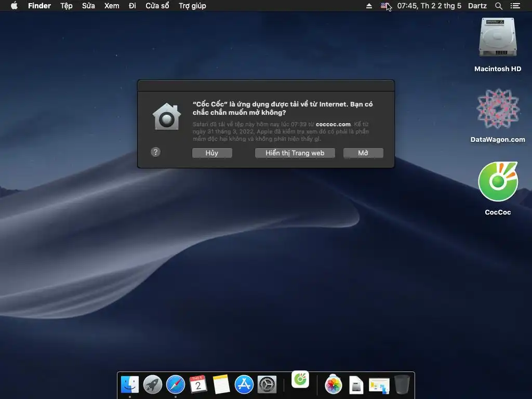Open the Finder menu
532x399 pixels.
click(39, 6)
